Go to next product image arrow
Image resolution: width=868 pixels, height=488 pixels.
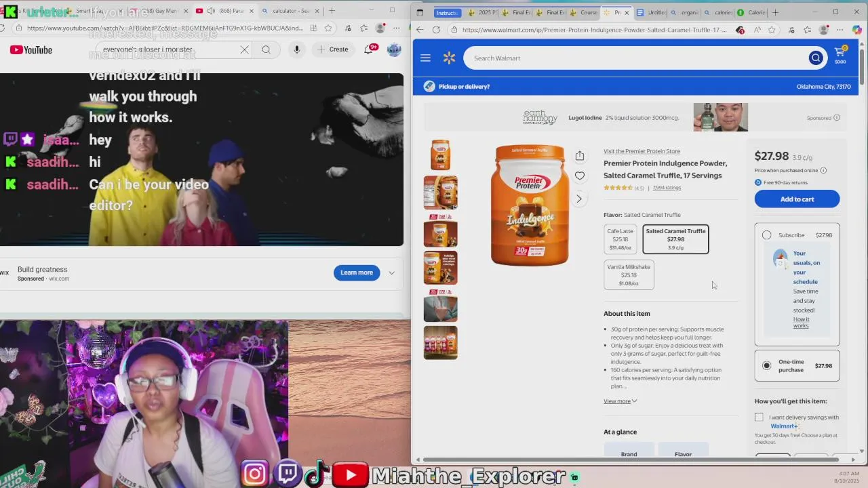click(579, 199)
